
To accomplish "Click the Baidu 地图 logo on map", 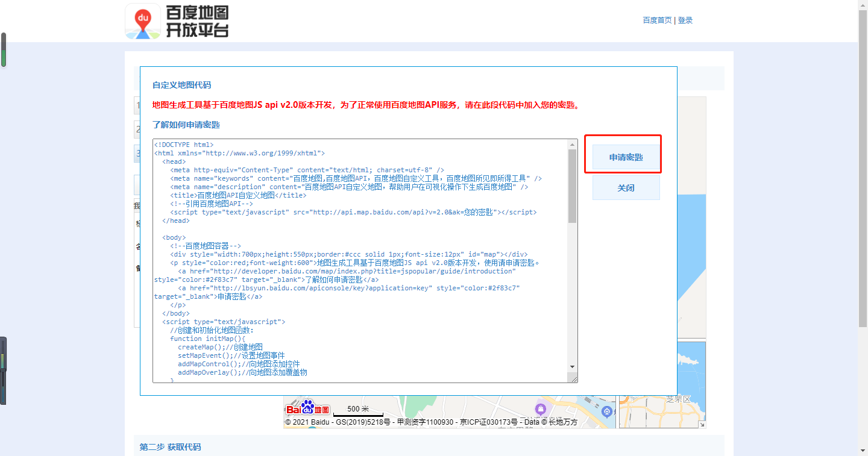I will [307, 408].
